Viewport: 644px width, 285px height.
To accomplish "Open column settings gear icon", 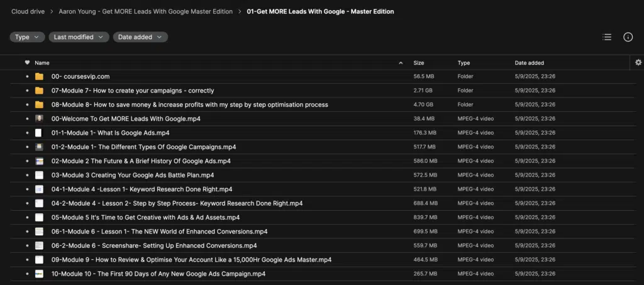I will [638, 62].
